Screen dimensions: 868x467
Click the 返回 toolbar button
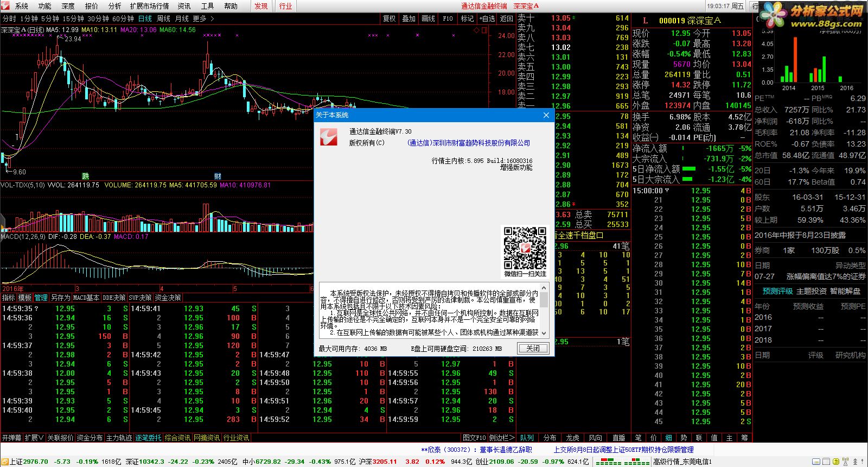point(506,18)
